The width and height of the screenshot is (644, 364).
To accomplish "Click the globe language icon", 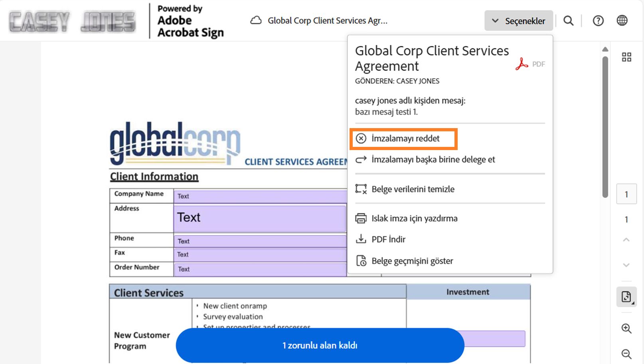I will (x=622, y=20).
